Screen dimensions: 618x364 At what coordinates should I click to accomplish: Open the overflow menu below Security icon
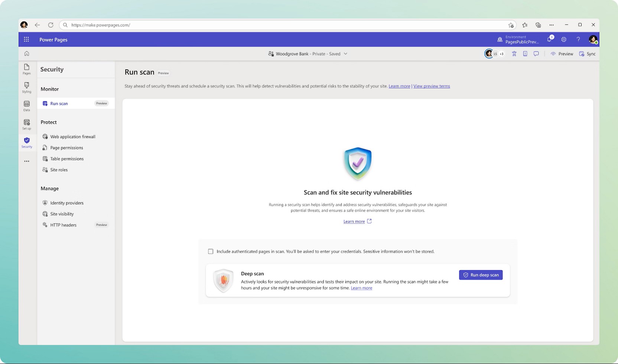tap(26, 161)
